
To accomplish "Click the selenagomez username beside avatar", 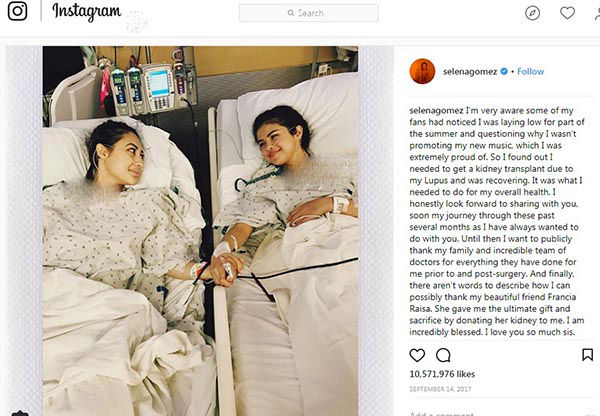I will pos(470,72).
